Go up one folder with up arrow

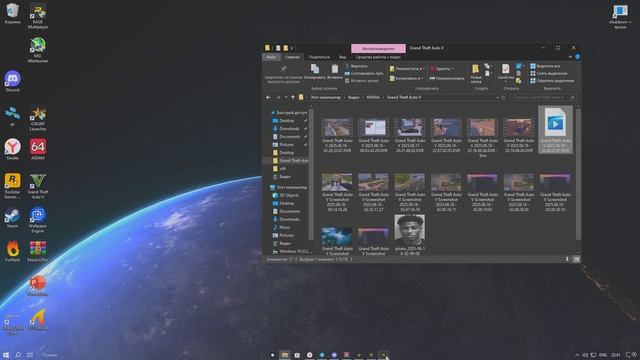point(293,98)
